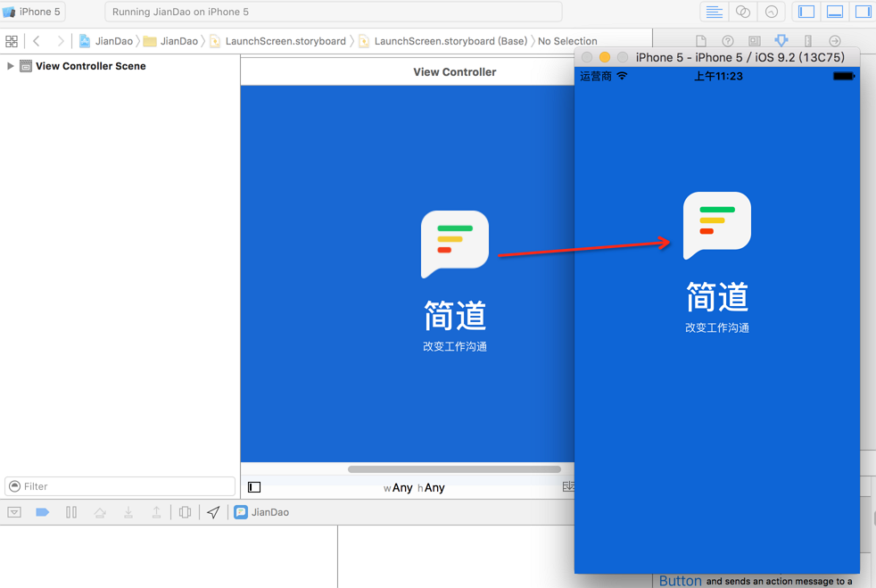Screen dimensions: 876x588
Task: Show the Attributes inspector
Action: (781, 40)
